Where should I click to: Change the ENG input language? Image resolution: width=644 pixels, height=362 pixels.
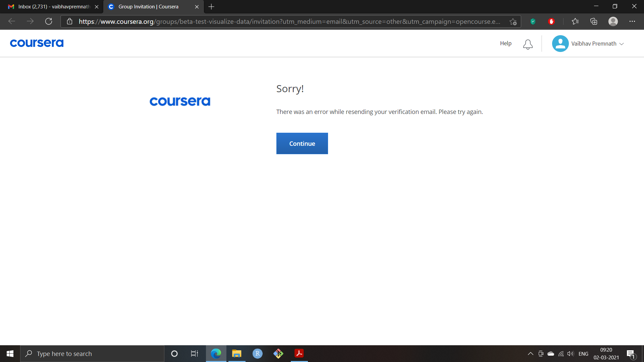coord(584,354)
